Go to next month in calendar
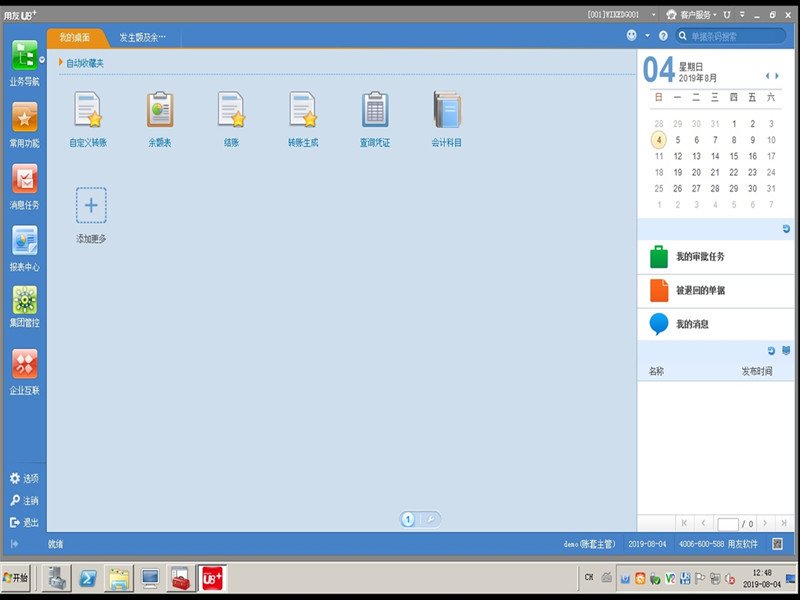The image size is (800, 600). pos(776,76)
